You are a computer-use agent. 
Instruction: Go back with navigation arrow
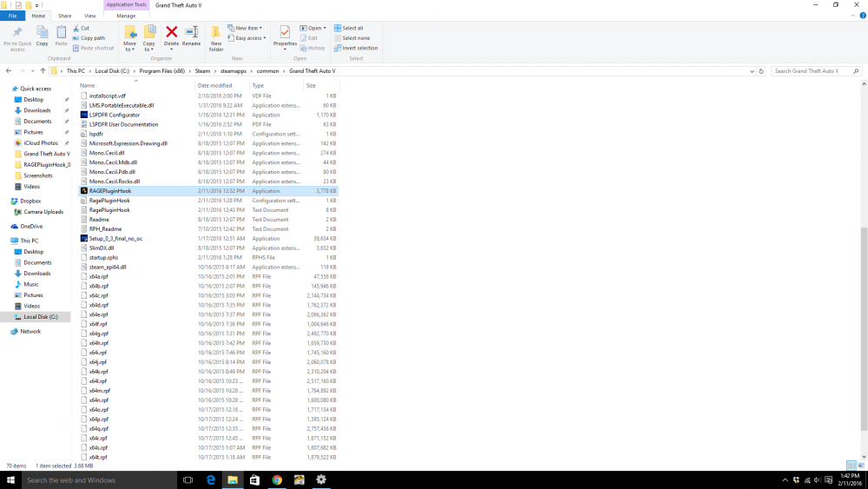[x=9, y=71]
